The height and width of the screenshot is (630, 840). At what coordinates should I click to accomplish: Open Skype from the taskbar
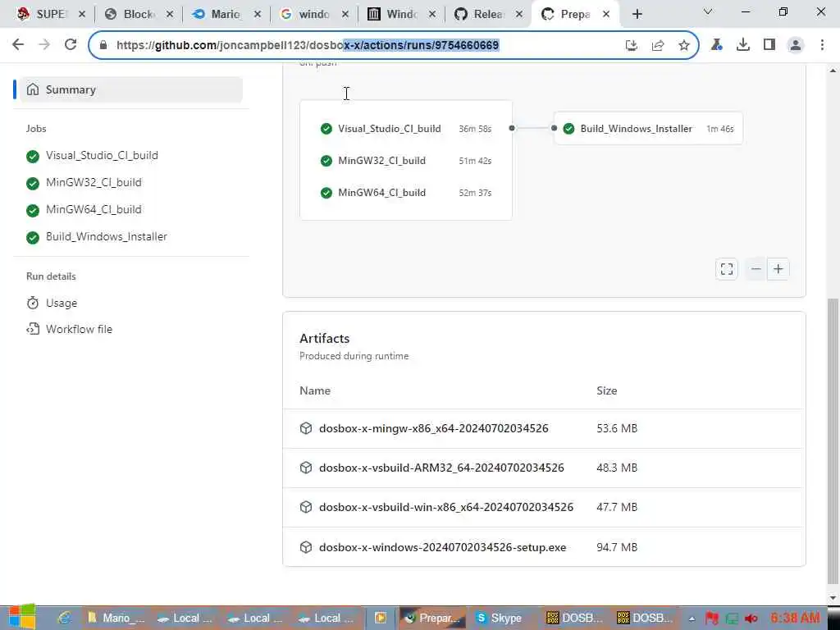tap(499, 618)
